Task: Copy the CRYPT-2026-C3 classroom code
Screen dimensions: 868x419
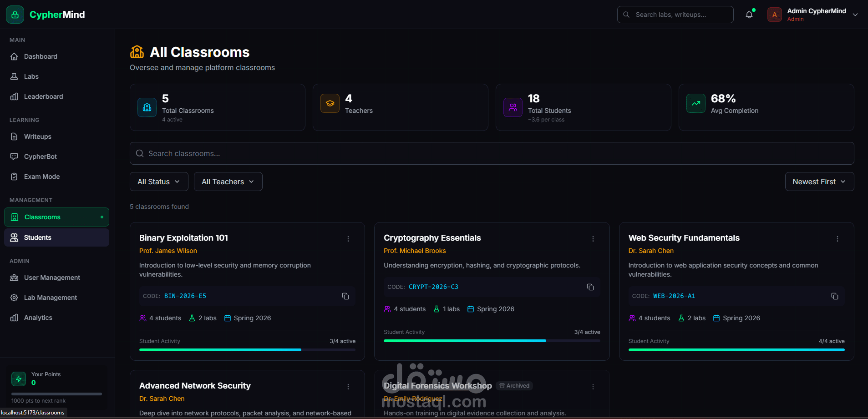Action: click(590, 287)
